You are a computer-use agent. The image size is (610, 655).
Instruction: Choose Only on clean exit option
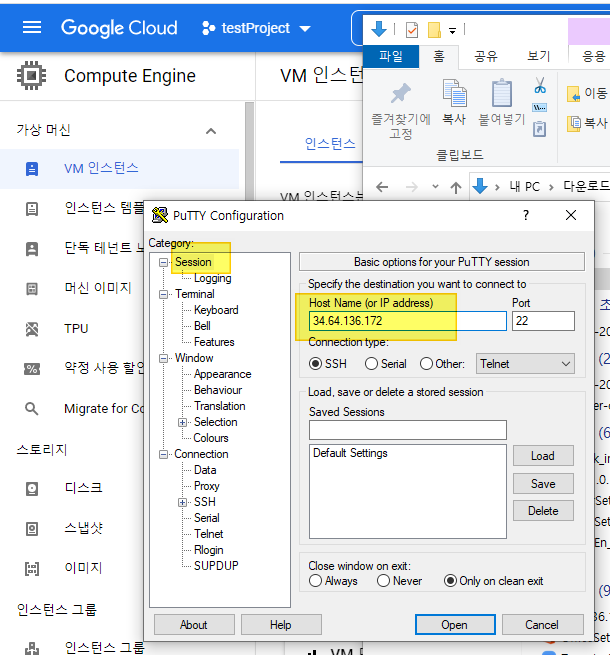tap(450, 581)
